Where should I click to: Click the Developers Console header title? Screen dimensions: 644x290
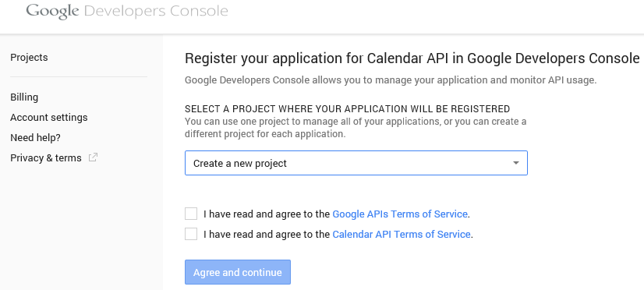click(x=156, y=12)
